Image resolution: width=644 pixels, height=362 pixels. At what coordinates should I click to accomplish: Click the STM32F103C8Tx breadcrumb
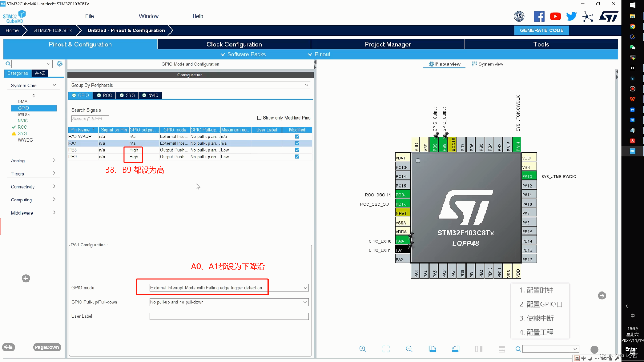tap(53, 30)
